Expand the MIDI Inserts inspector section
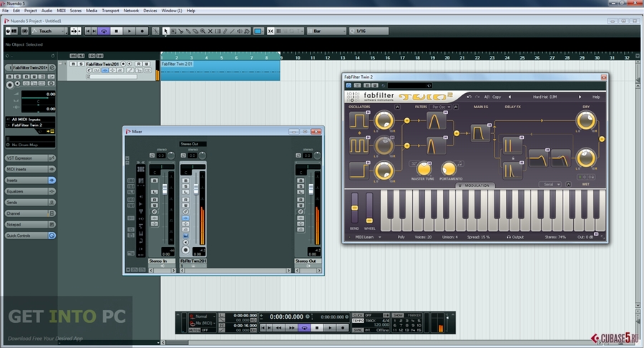This screenshot has width=644, height=348. coord(30,169)
